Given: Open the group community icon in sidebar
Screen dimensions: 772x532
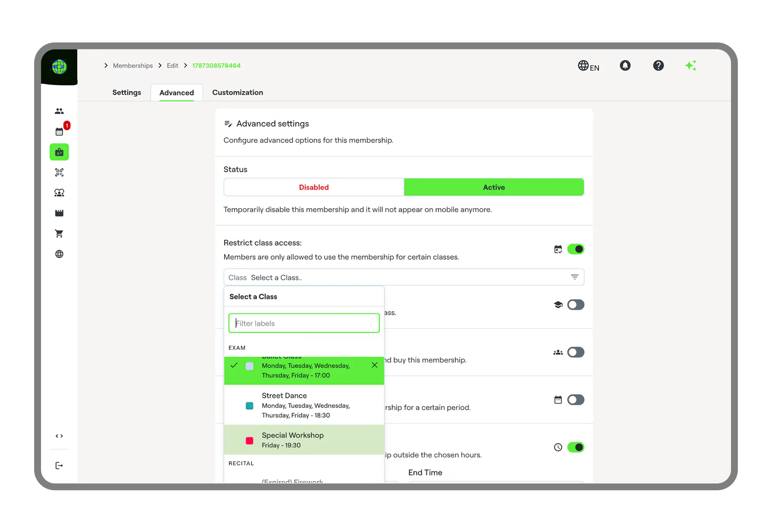Looking at the screenshot, I should pos(59,193).
